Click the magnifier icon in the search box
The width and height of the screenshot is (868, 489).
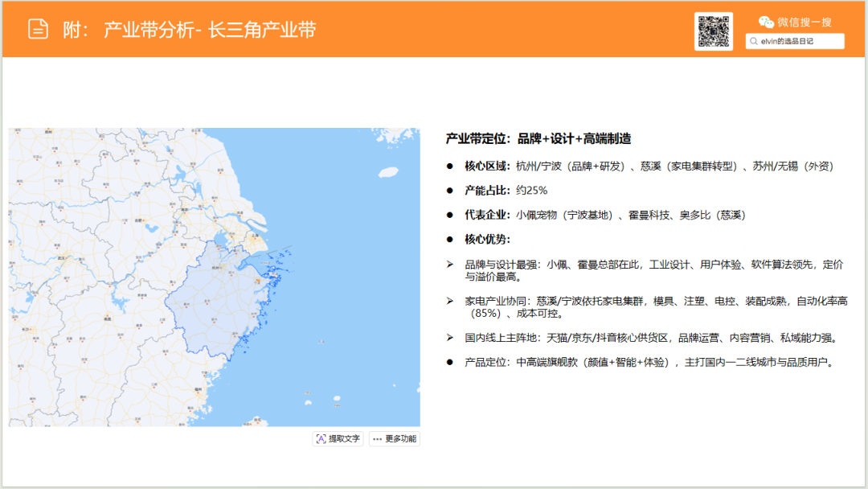(753, 41)
